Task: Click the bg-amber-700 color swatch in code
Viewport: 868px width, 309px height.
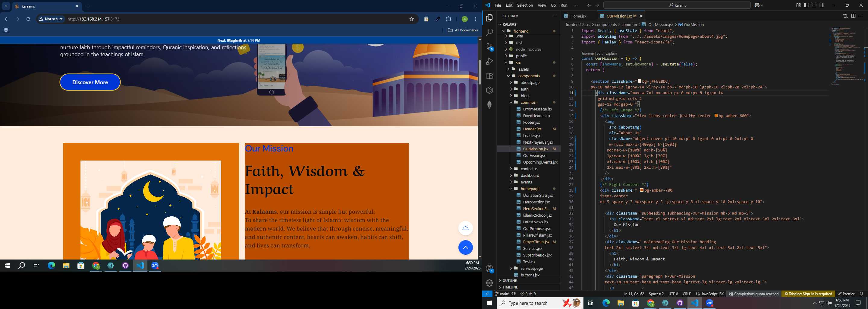Action: pos(642,190)
